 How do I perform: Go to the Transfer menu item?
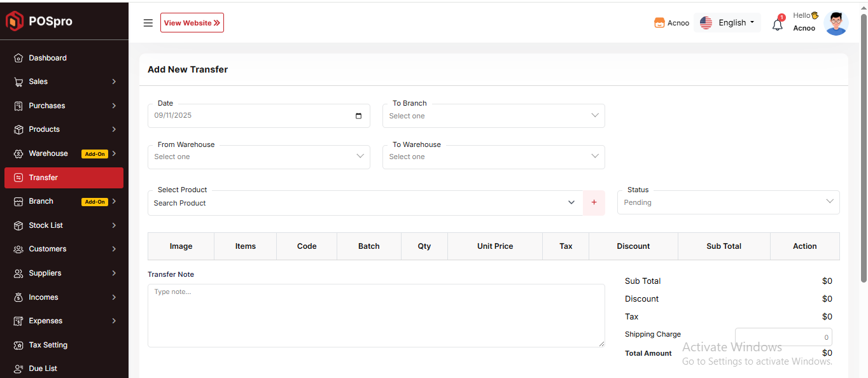(64, 178)
